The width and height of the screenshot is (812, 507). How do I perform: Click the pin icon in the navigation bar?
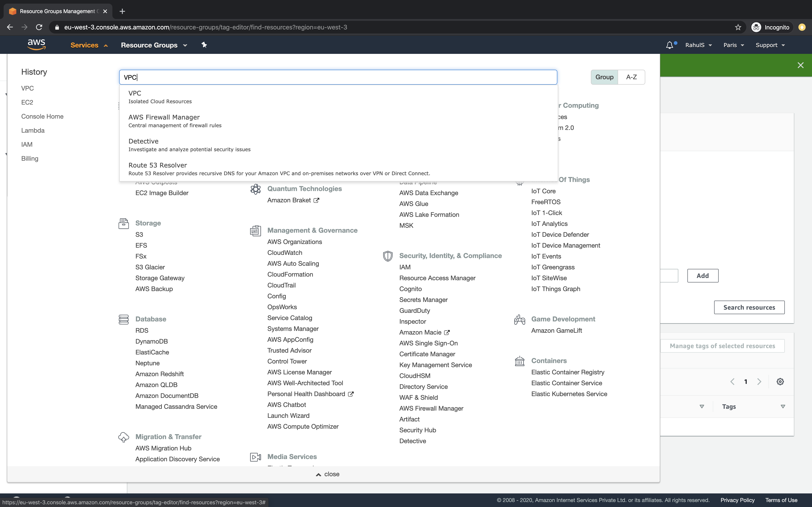tap(204, 45)
